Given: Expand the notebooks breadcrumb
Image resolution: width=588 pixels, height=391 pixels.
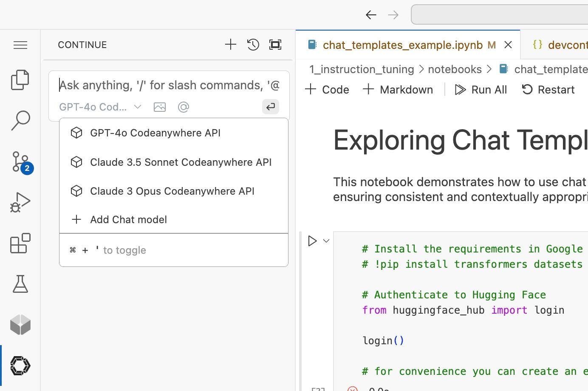Looking at the screenshot, I should tap(455, 69).
